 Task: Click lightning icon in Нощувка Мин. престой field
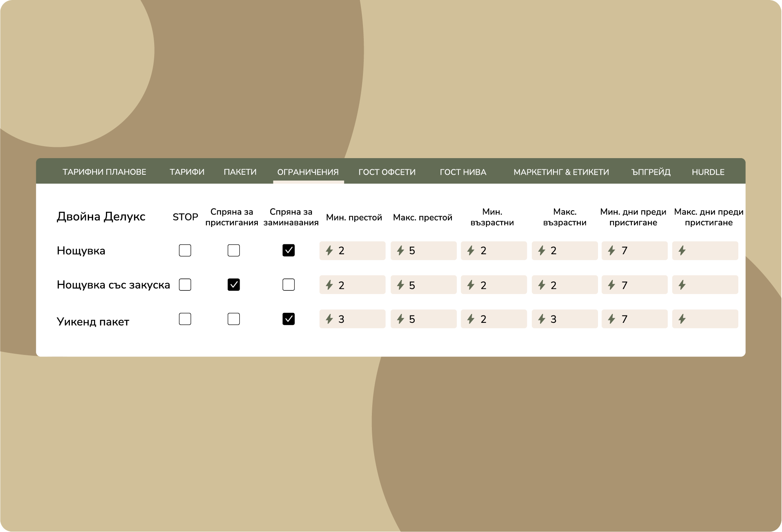pyautogui.click(x=329, y=251)
